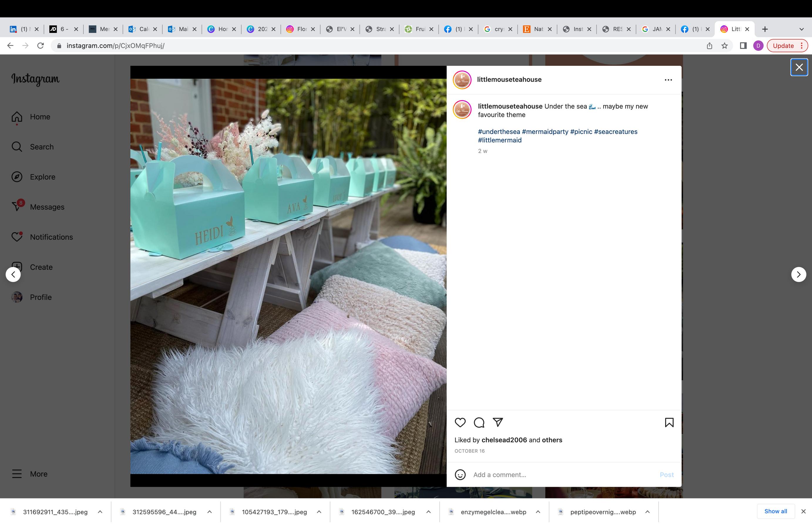Open the #mermaidparty hashtag link
The width and height of the screenshot is (812, 525).
(545, 132)
